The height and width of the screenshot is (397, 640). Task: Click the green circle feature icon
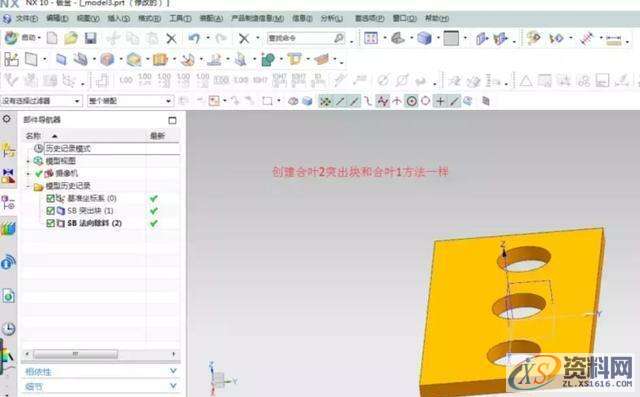click(x=267, y=60)
